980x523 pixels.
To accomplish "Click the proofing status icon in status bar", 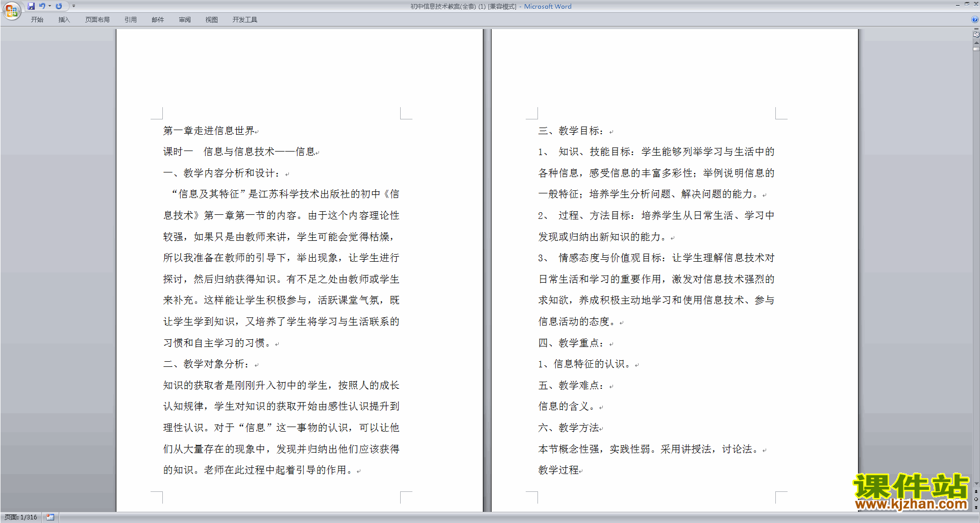I will click(x=50, y=517).
